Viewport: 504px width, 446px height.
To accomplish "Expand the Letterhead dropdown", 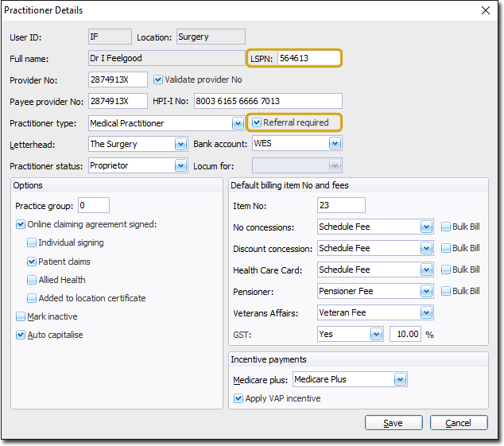I will point(180,144).
